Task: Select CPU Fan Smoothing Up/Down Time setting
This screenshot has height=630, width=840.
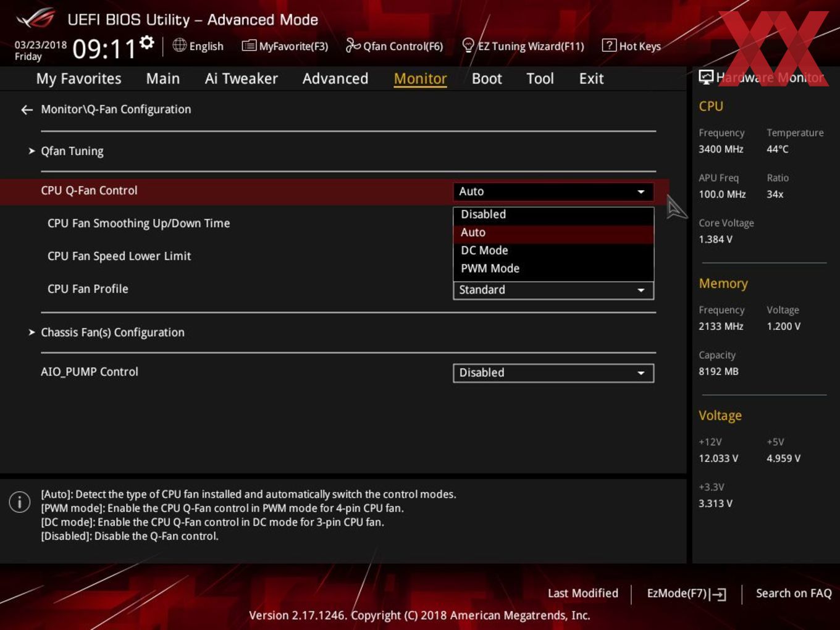Action: coord(138,224)
